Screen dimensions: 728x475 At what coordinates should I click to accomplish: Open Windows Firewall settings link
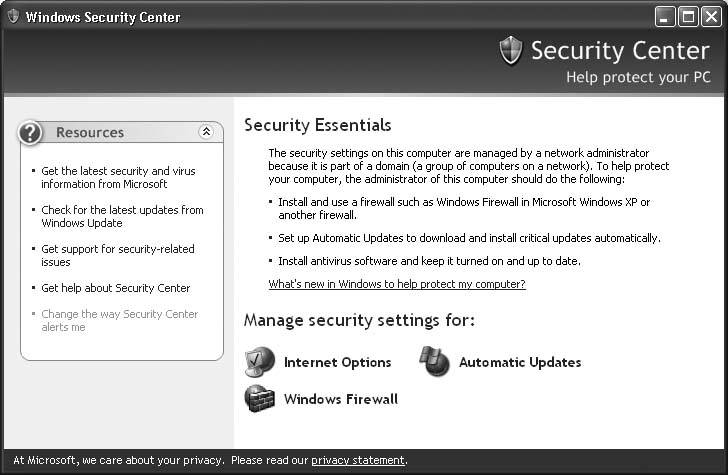(340, 399)
